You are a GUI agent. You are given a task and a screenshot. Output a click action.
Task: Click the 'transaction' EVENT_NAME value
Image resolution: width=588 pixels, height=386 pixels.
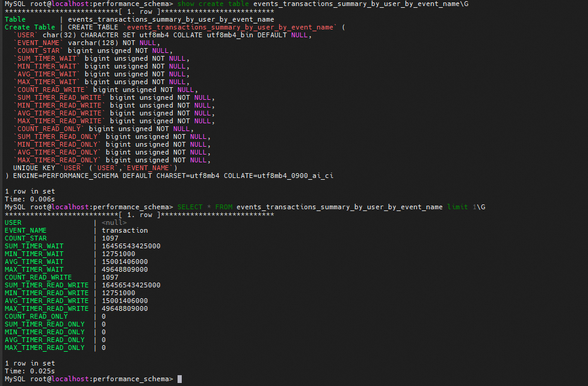click(125, 230)
